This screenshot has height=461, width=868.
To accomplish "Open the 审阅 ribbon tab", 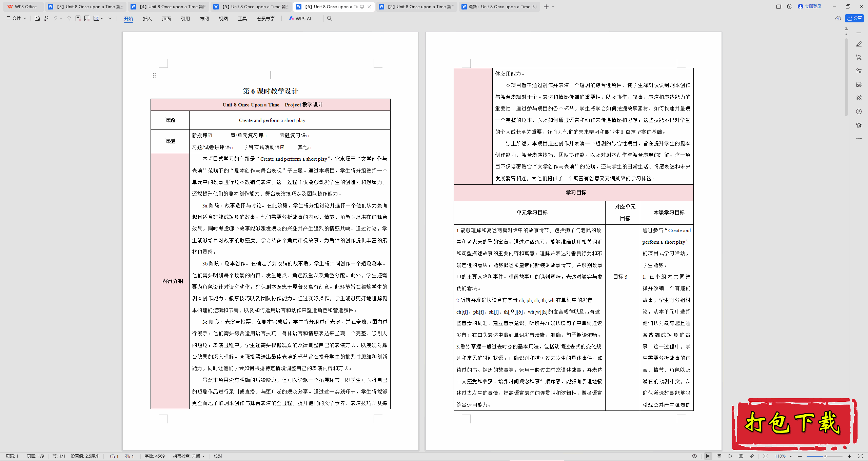I will (204, 19).
